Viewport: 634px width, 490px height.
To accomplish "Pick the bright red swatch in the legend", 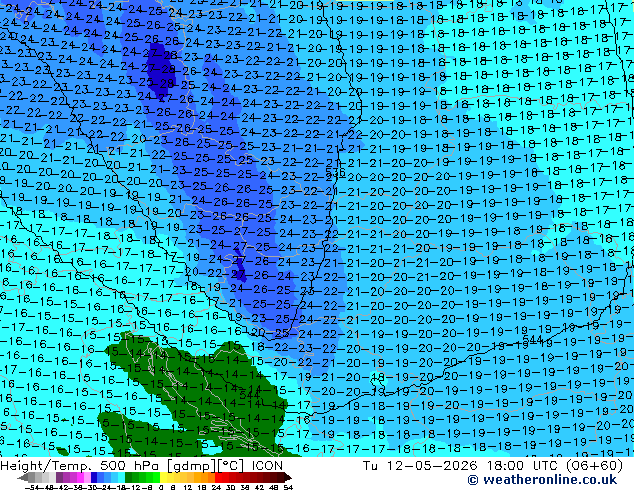I will (218, 477).
